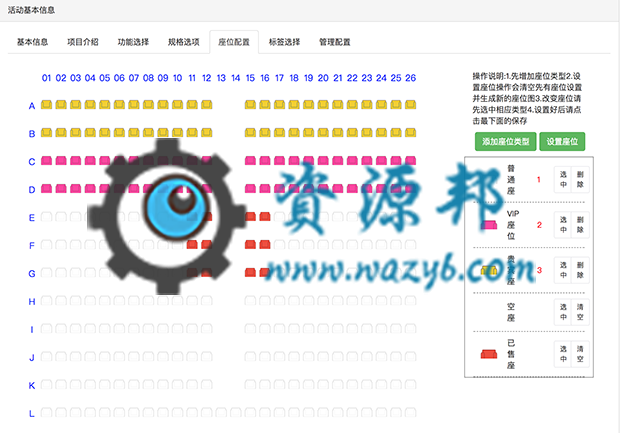The width and height of the screenshot is (620, 433).
Task: Click 清空 for 已售座 type
Action: [580, 354]
